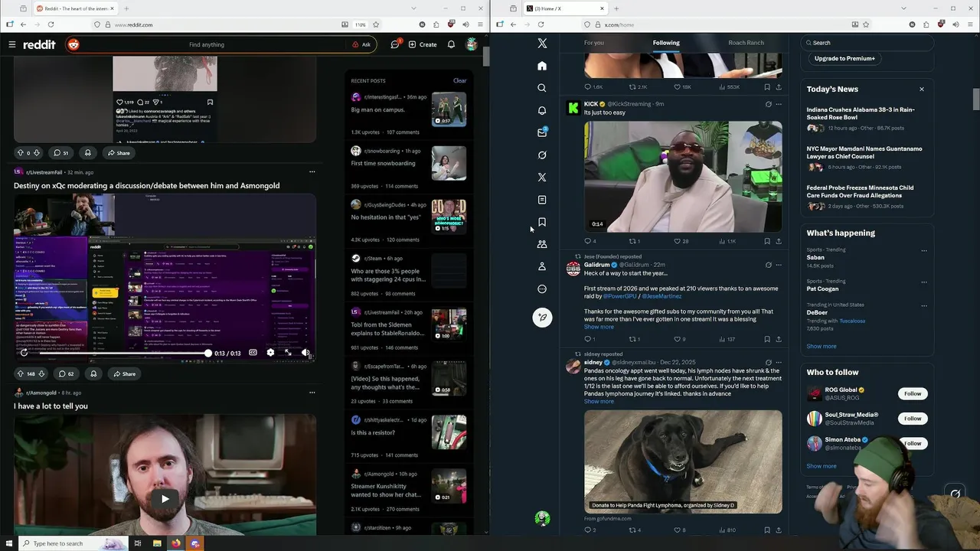This screenshot has height=551, width=980.
Task: Open the Reddit user avatar menu
Action: 472,44
